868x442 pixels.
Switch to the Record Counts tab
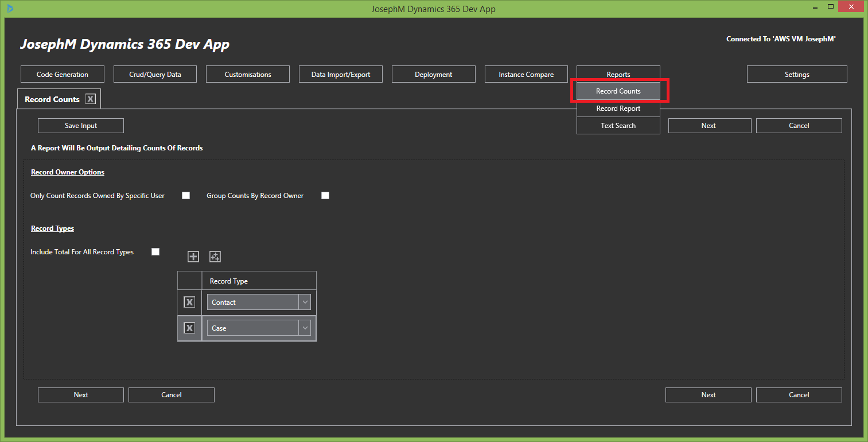(x=52, y=99)
